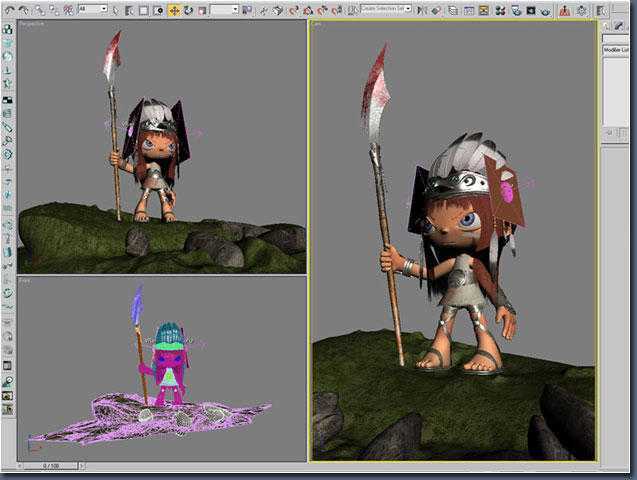Activate the highlighted Select and Move tool
The image size is (637, 480).
pyautogui.click(x=174, y=10)
